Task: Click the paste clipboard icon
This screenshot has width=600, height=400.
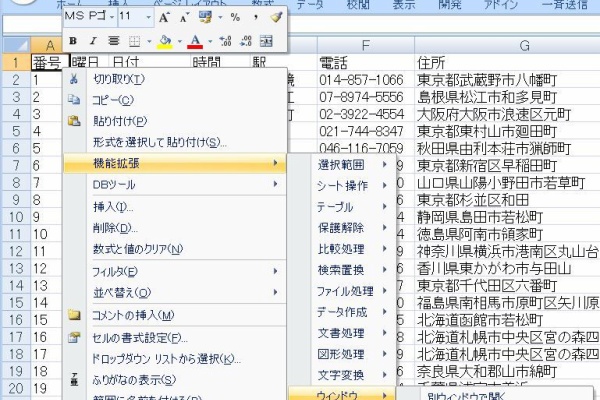Action: 74,121
